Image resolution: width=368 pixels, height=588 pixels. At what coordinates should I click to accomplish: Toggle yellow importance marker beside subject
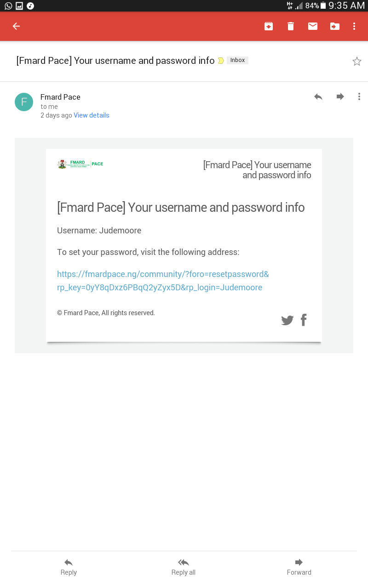(221, 61)
